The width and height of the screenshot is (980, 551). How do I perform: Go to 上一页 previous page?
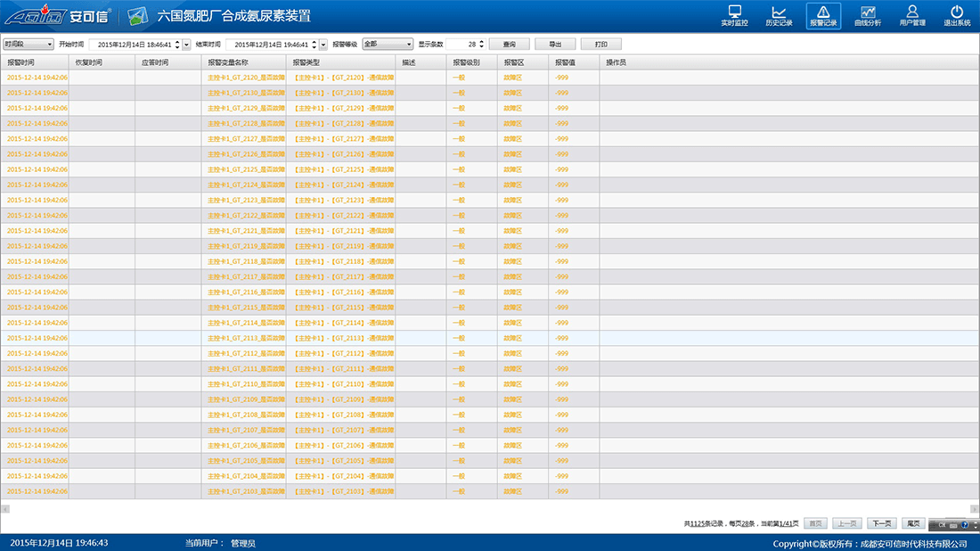tap(847, 523)
